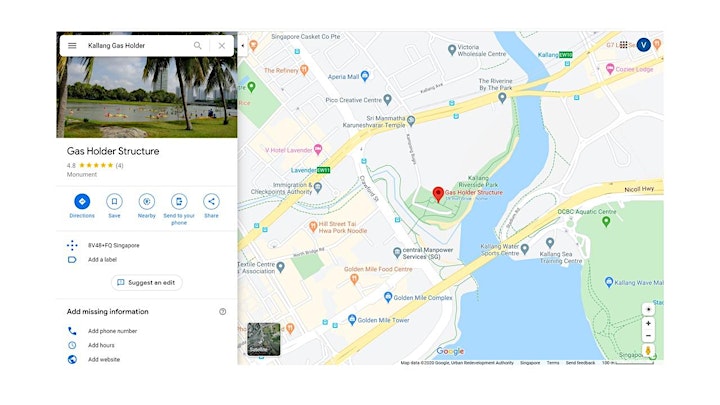Save this place using the bookmark icon
Viewport: 720px width, 405px height.
click(x=114, y=201)
